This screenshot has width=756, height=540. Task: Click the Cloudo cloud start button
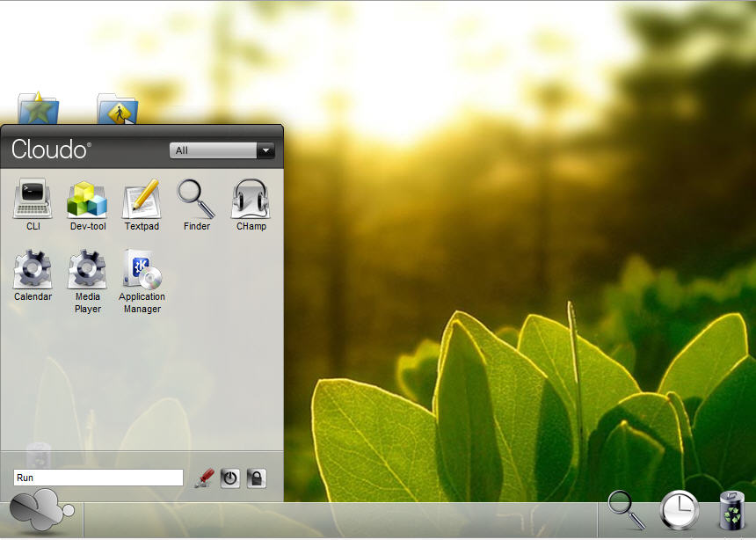[x=41, y=512]
